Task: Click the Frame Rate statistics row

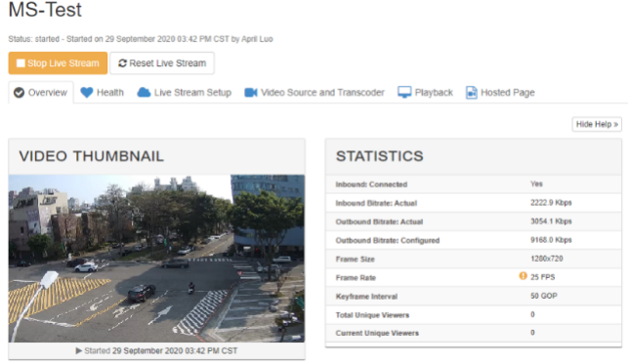Action: (474, 277)
